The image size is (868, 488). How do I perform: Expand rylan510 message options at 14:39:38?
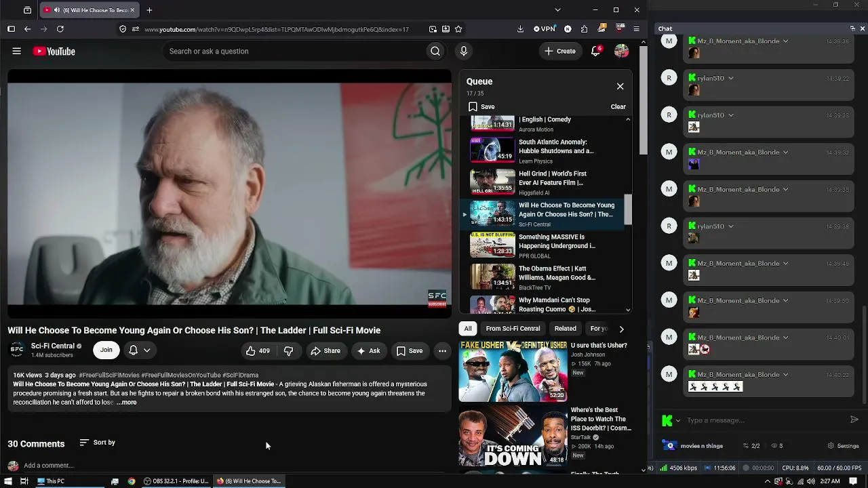[x=730, y=226]
